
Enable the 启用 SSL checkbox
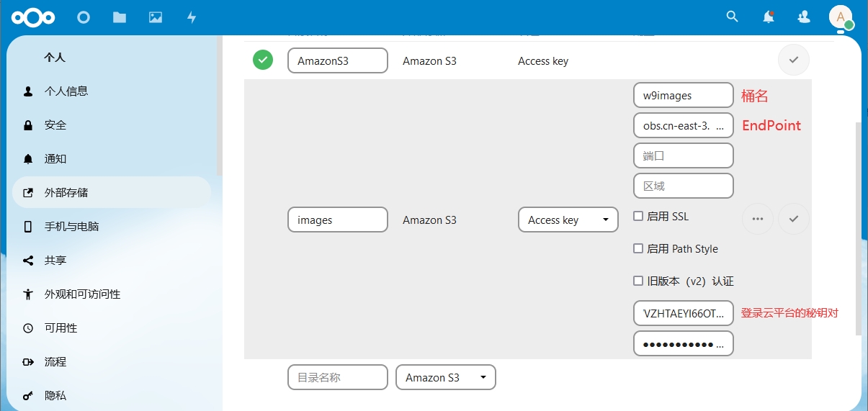[638, 216]
